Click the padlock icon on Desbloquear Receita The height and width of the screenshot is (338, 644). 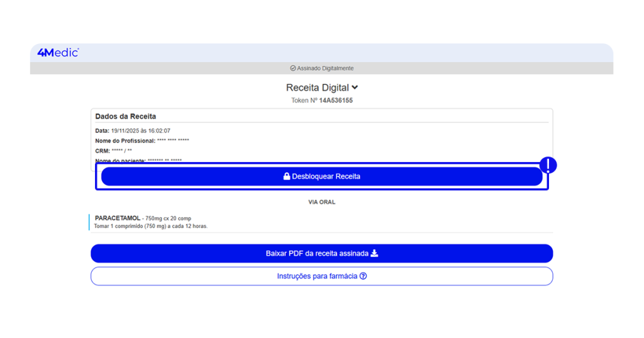(x=287, y=177)
